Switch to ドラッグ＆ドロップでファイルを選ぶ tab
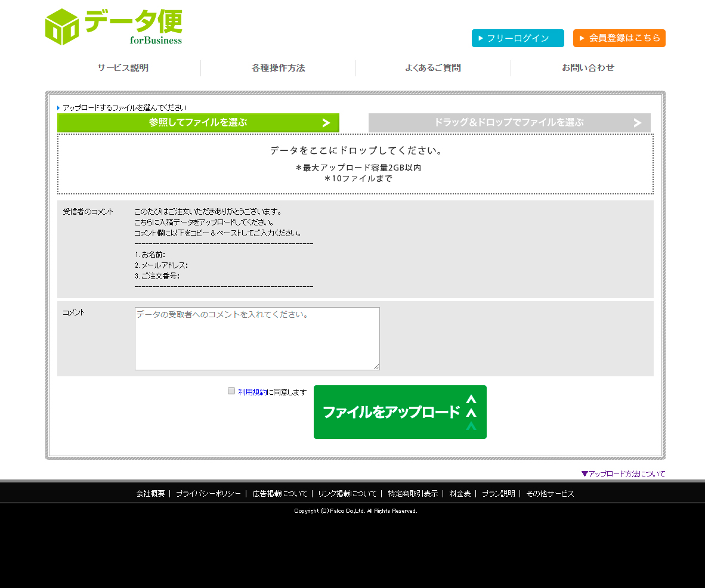Image resolution: width=705 pixels, height=588 pixels. (x=509, y=123)
